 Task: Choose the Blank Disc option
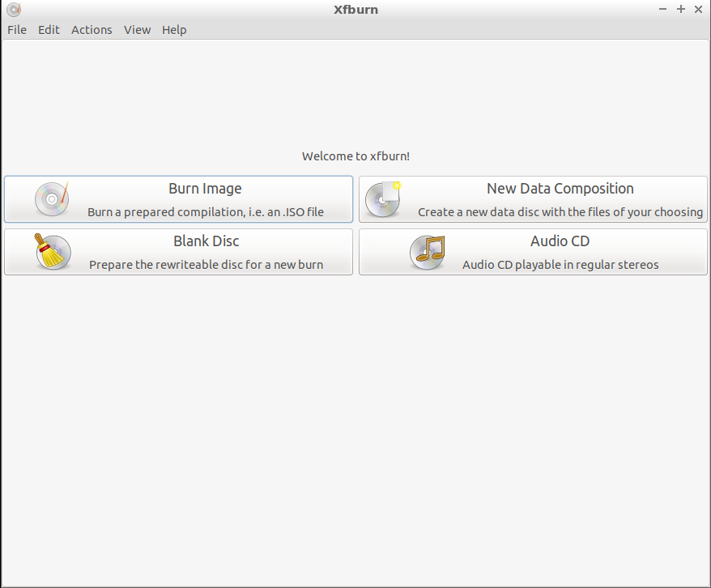(x=206, y=241)
